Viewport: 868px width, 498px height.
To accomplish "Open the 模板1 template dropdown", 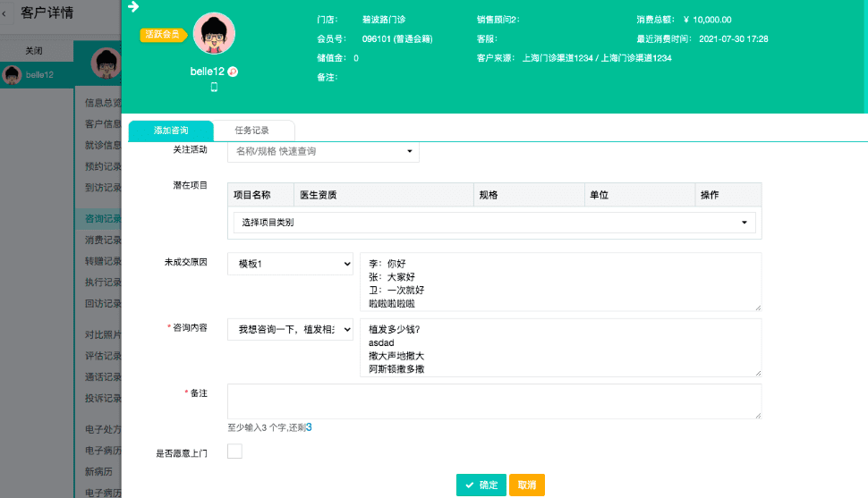I will [290, 265].
